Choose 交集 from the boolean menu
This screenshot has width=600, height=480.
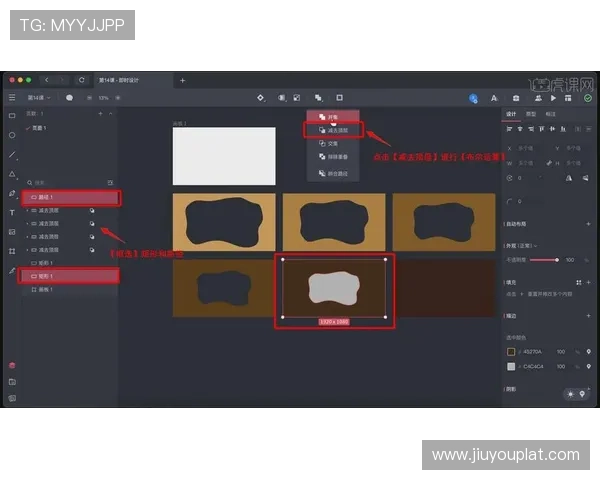(332, 144)
